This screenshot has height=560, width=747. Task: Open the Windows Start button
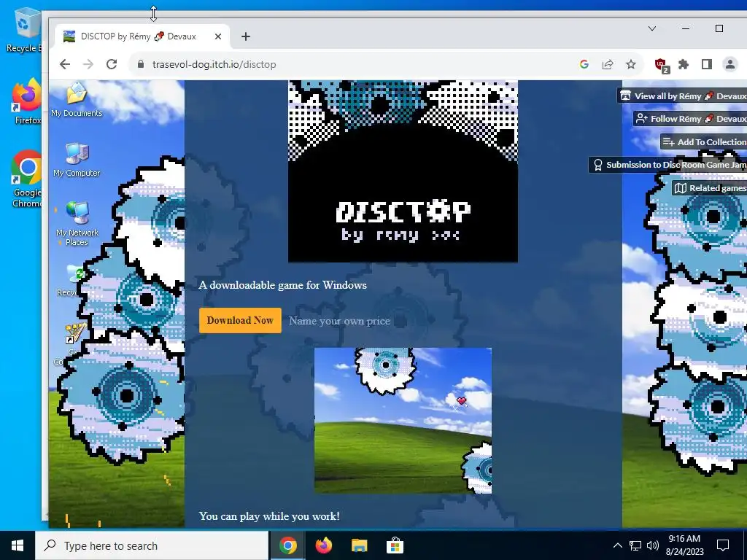(18, 545)
